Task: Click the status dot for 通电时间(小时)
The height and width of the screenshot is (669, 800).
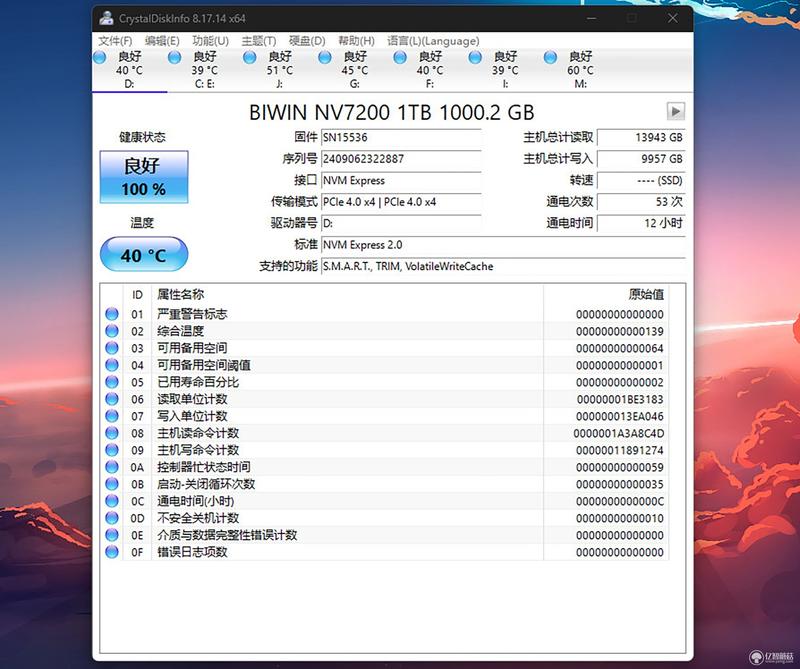Action: tap(112, 501)
